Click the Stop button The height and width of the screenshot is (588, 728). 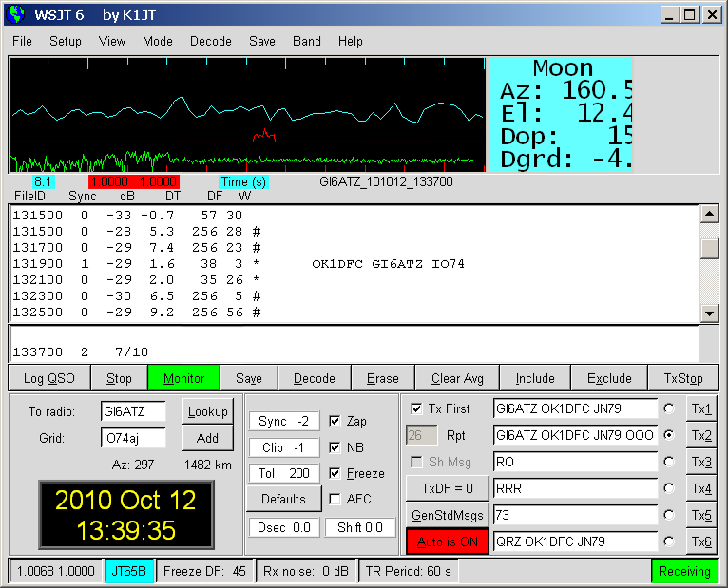119,378
